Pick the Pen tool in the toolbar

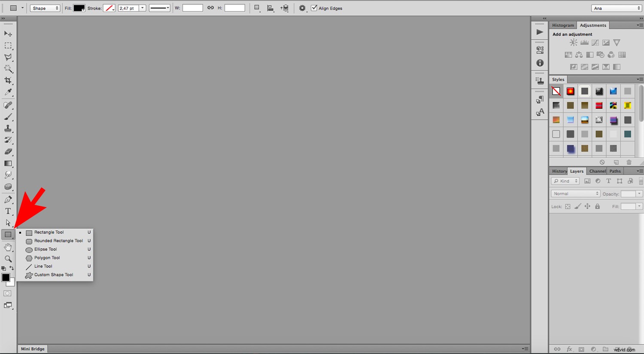tap(8, 199)
